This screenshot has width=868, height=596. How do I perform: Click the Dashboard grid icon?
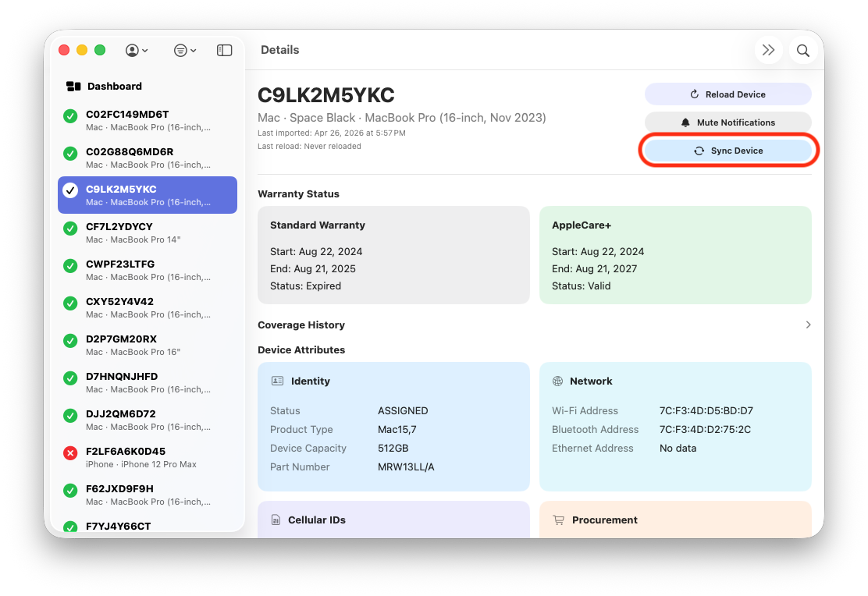coord(73,87)
